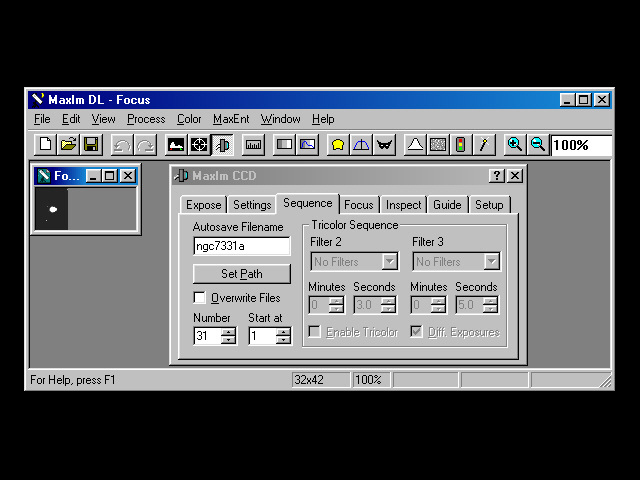The height and width of the screenshot is (480, 640).
Task: Minimize the Focus child window
Action: coord(94,176)
